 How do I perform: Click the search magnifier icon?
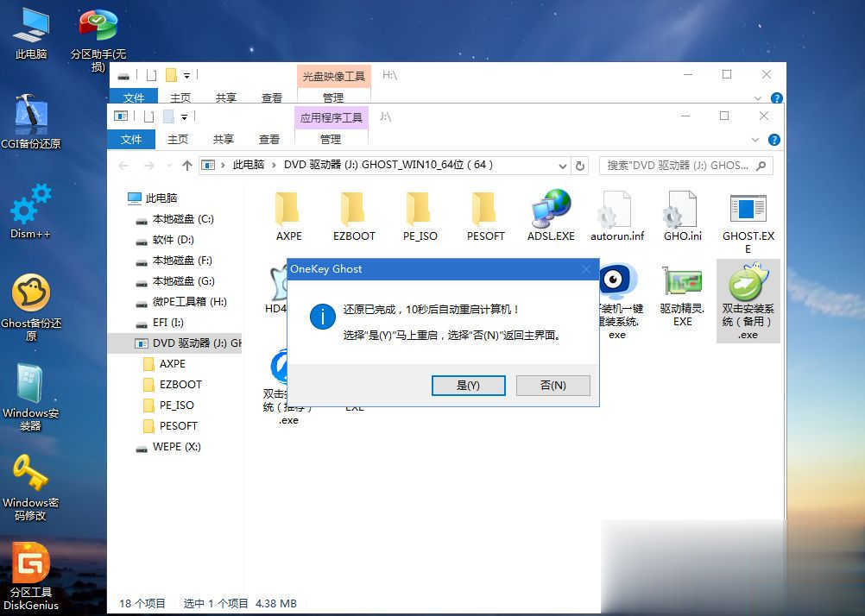tap(761, 166)
